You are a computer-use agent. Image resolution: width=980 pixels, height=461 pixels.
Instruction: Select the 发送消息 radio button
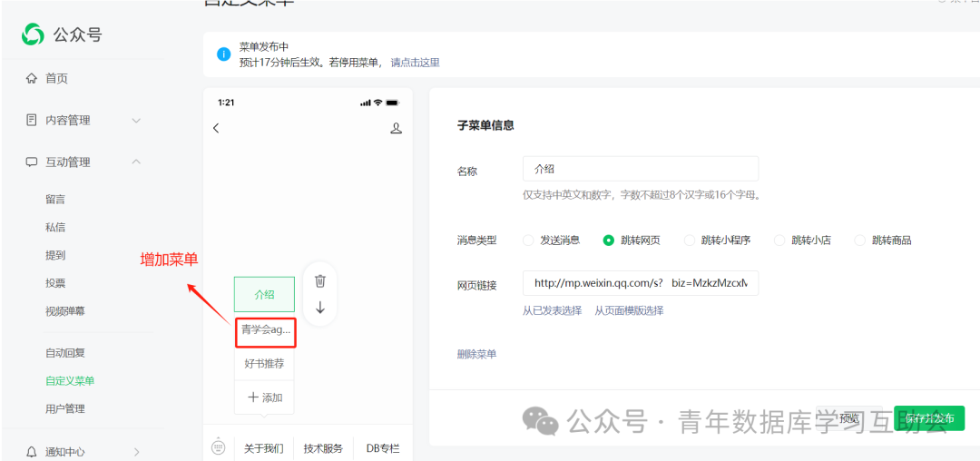pos(528,240)
